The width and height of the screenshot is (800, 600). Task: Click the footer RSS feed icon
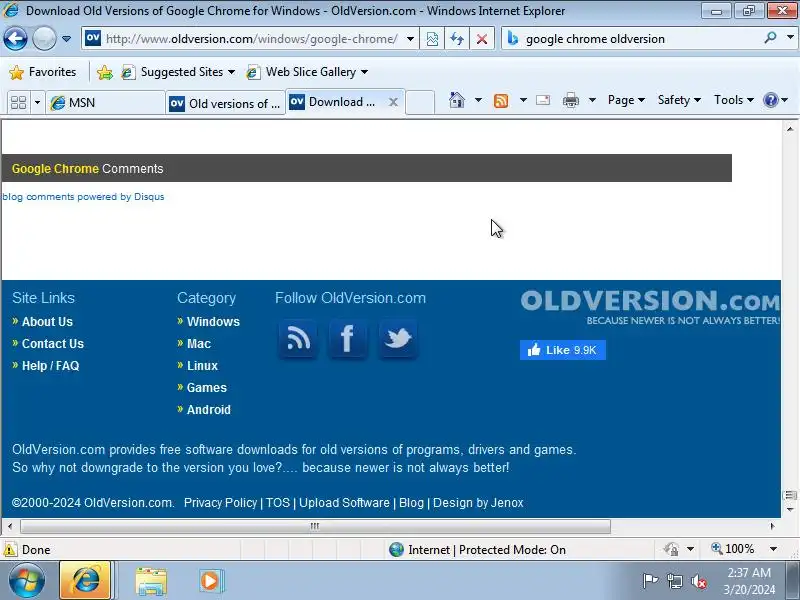(298, 339)
